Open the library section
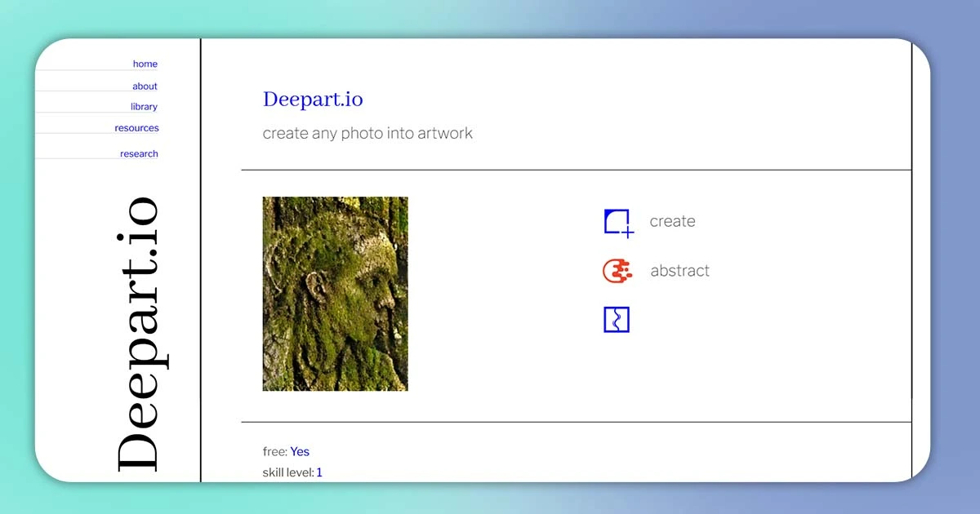This screenshot has height=514, width=980. [144, 106]
